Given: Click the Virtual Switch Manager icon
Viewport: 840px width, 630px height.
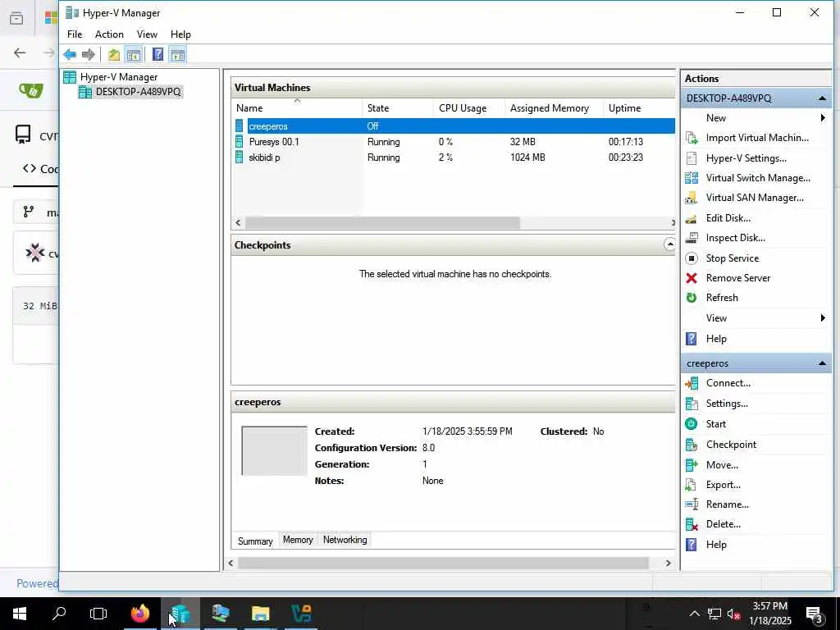Looking at the screenshot, I should [692, 178].
